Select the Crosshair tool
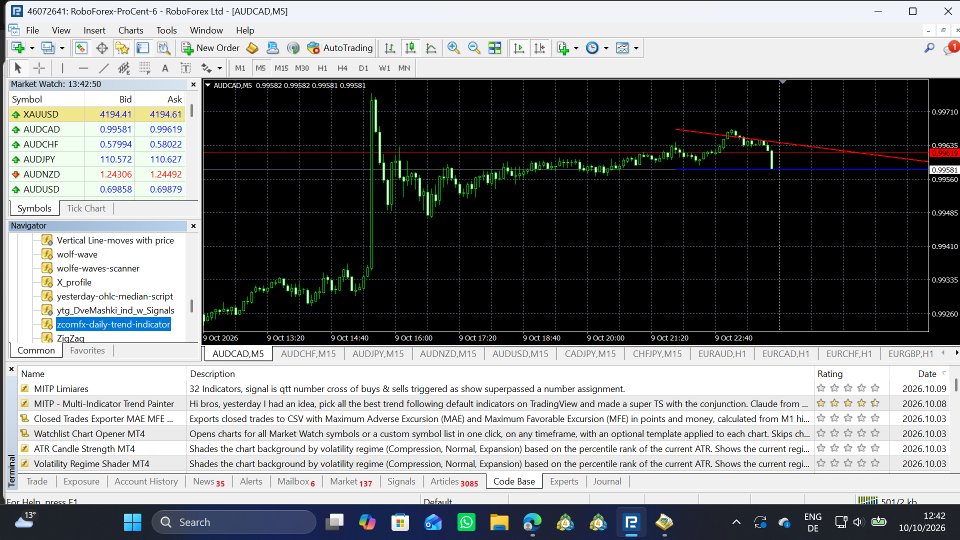Image resolution: width=960 pixels, height=540 pixels. pyautogui.click(x=39, y=68)
